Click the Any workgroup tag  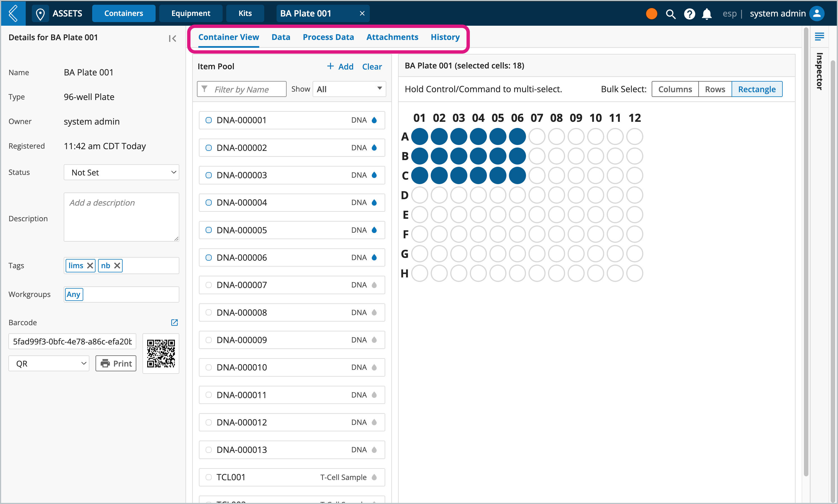tap(74, 294)
